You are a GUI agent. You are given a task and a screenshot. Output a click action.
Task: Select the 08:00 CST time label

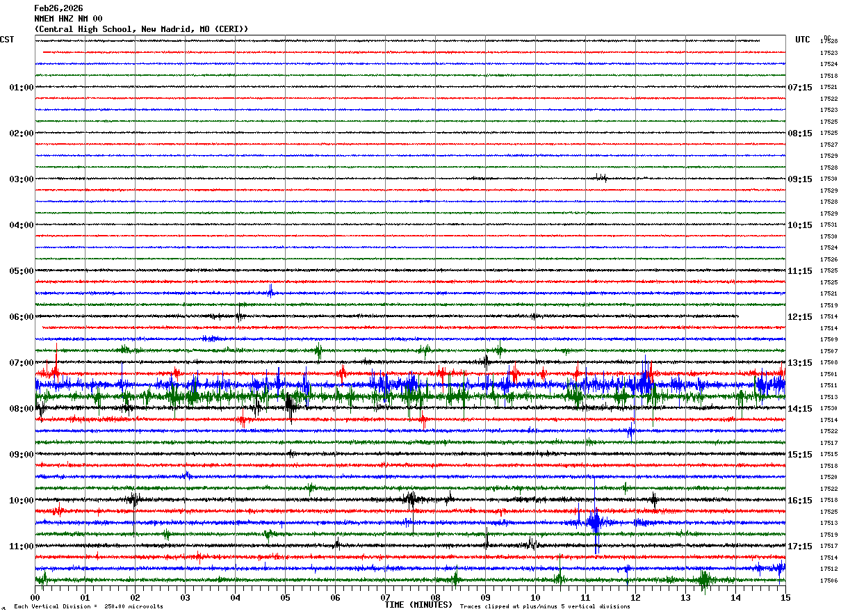[22, 409]
